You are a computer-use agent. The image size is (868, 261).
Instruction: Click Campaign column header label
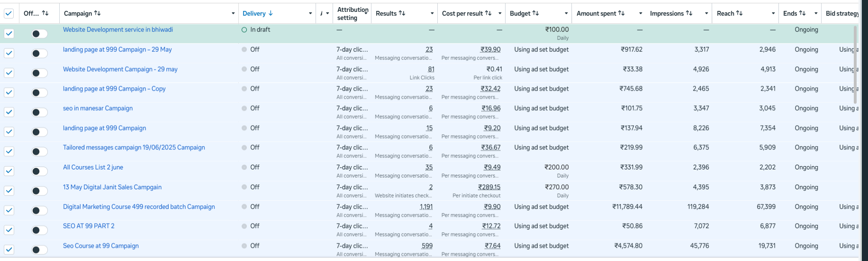[78, 13]
